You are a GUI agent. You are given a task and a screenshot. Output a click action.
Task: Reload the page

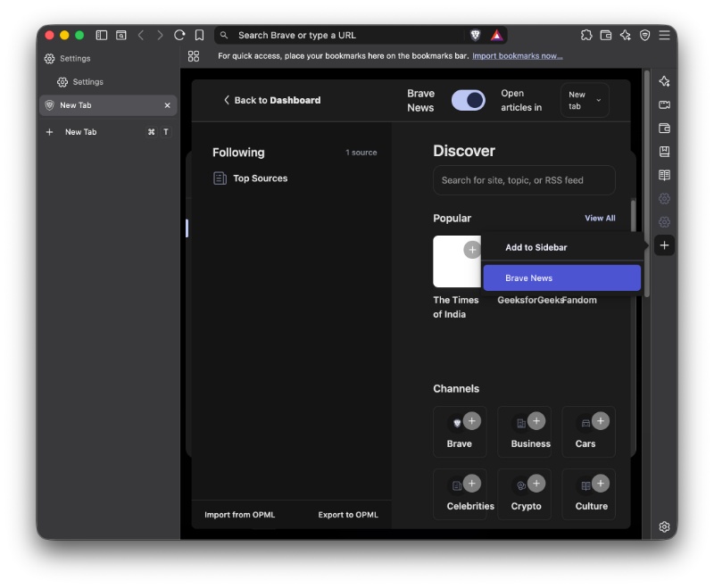coord(179,35)
